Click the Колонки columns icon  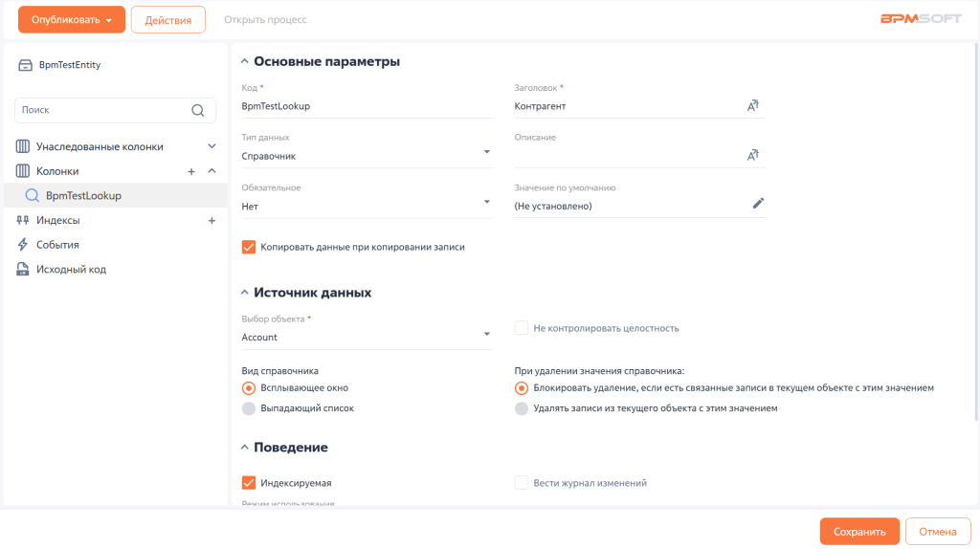(x=23, y=170)
